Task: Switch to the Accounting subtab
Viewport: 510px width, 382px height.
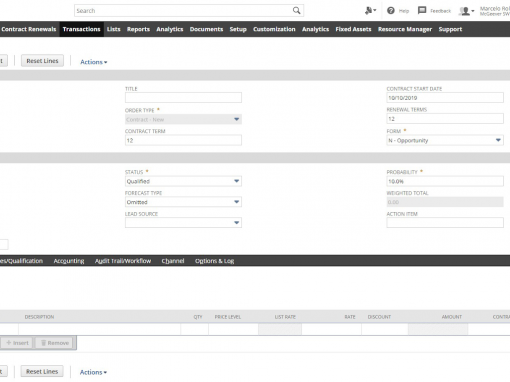Action: pos(69,261)
